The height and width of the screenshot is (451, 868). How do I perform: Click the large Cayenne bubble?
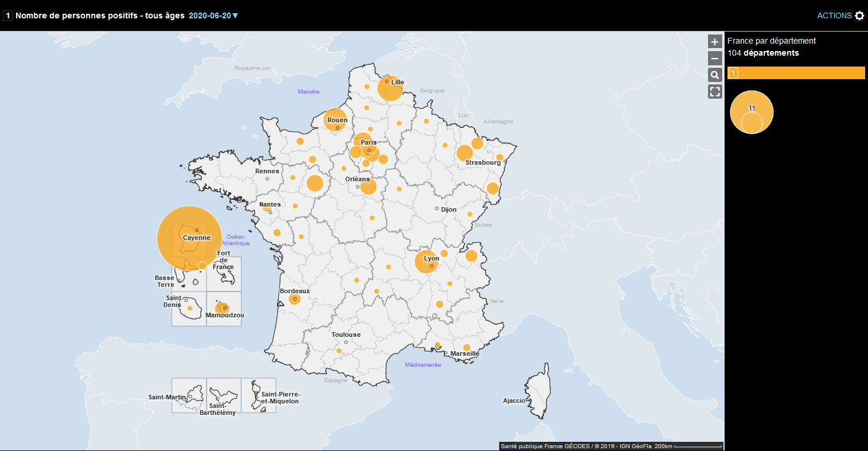189,238
